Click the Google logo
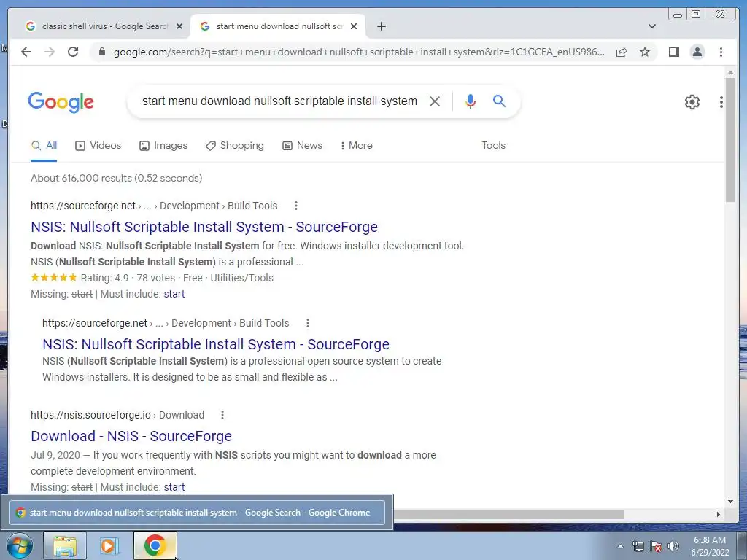This screenshot has width=747, height=560. tap(61, 102)
